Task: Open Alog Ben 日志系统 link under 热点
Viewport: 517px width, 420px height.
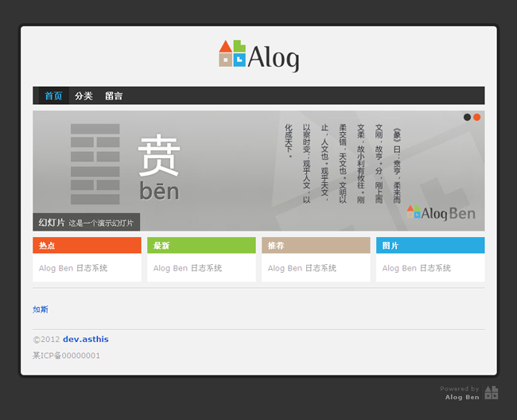Action: [x=73, y=269]
